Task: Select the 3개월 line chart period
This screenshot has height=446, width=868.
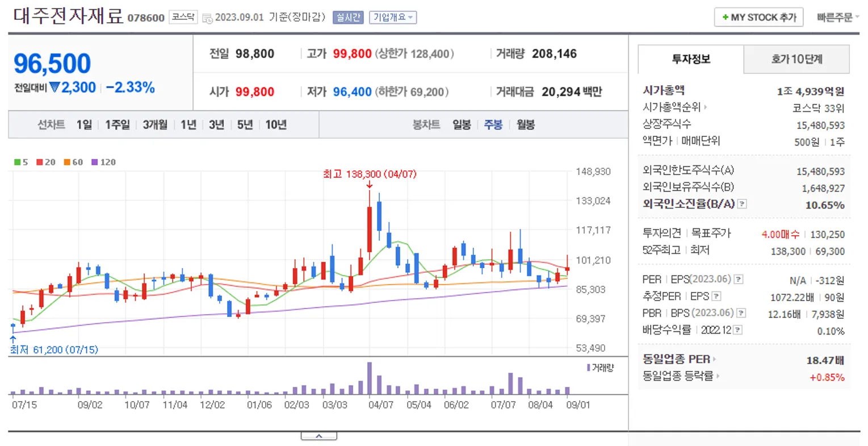Action: click(155, 125)
